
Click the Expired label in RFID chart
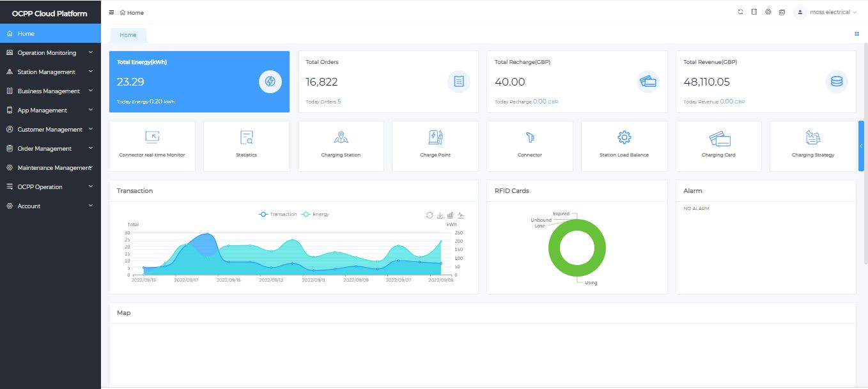point(561,214)
